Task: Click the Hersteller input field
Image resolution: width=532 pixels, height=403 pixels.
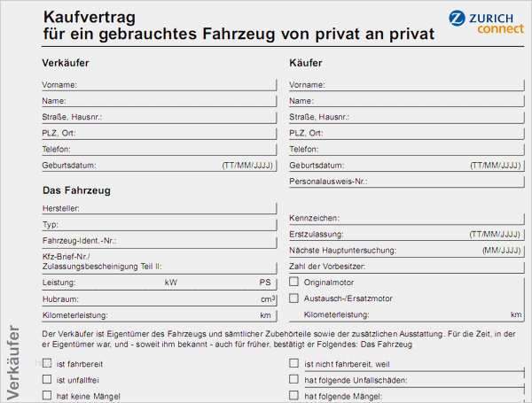Action: pos(177,208)
